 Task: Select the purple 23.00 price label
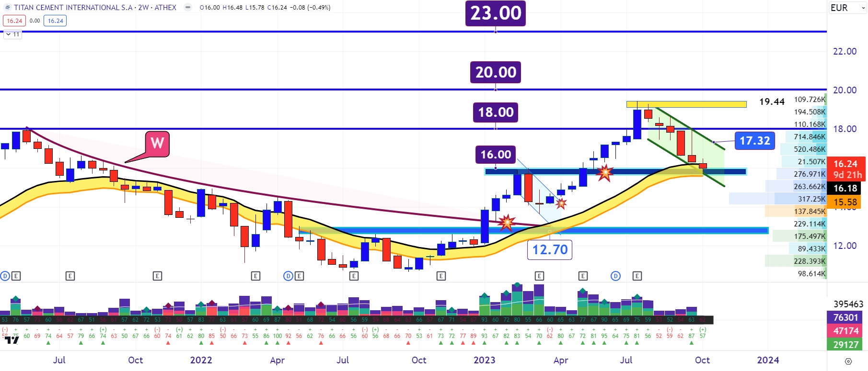tap(496, 13)
